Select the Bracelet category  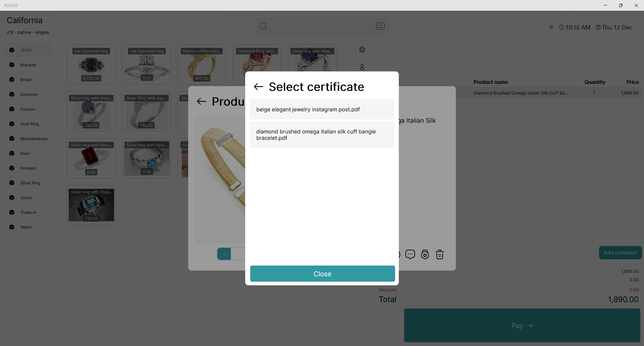[28, 65]
